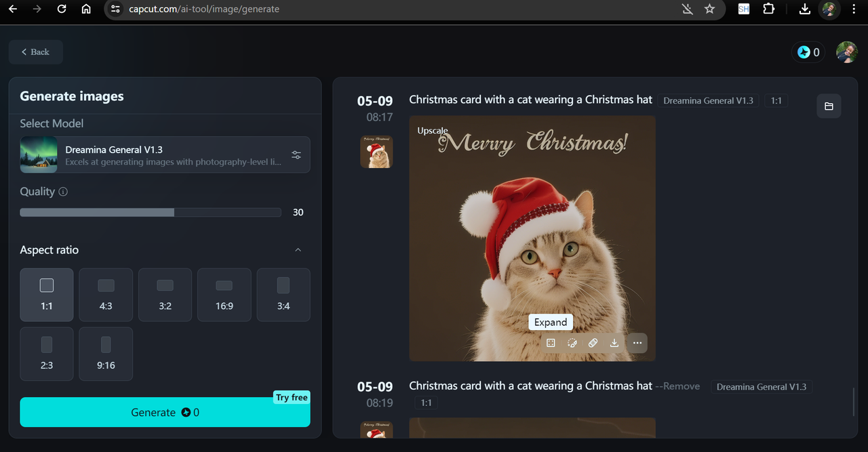Open the large Merry Christmas cat image
The width and height of the screenshot is (868, 452).
(x=532, y=238)
